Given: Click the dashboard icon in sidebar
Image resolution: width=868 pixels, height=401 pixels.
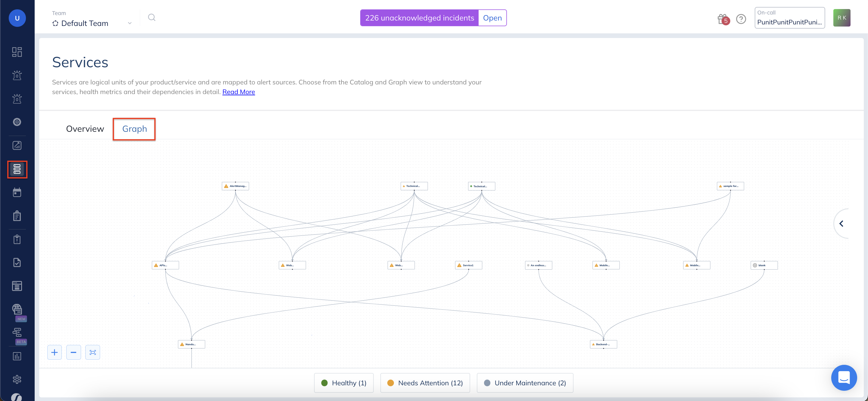Looking at the screenshot, I should [17, 52].
